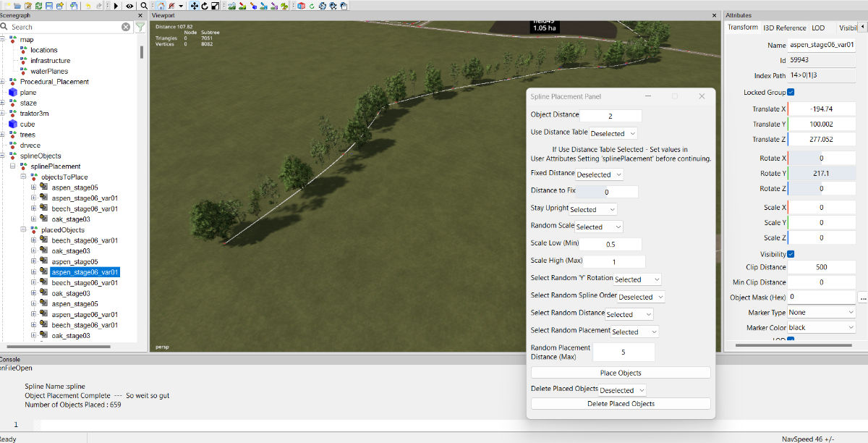Select the Scale tool icon

pos(215,5)
